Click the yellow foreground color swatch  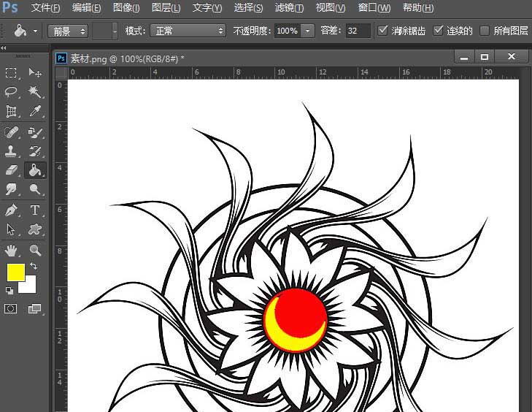pyautogui.click(x=15, y=272)
